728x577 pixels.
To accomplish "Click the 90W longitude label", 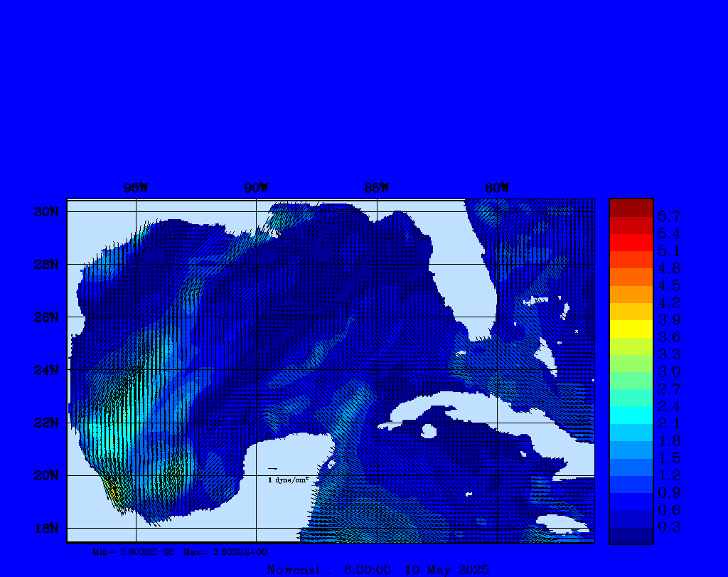I will pos(256,189).
